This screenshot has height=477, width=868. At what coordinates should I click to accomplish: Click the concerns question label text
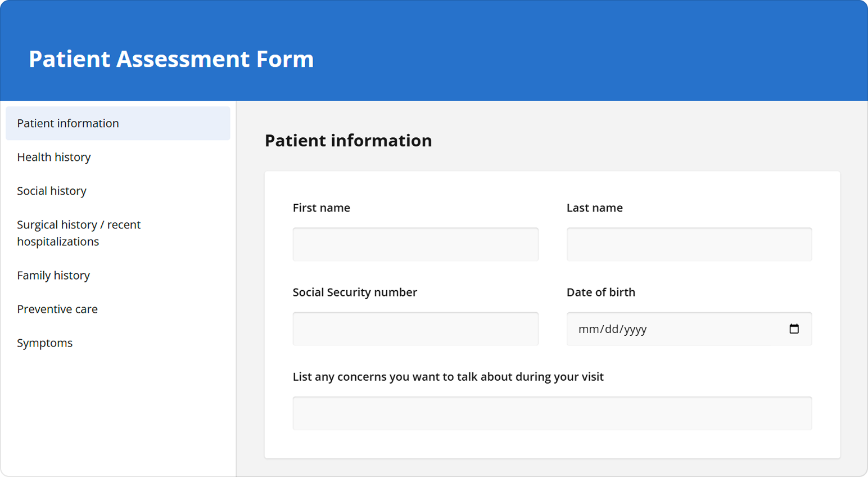tap(447, 377)
